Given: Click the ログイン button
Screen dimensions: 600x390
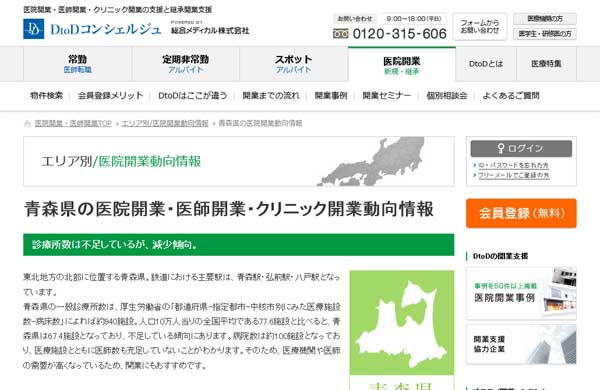Looking at the screenshot, I should [521, 148].
